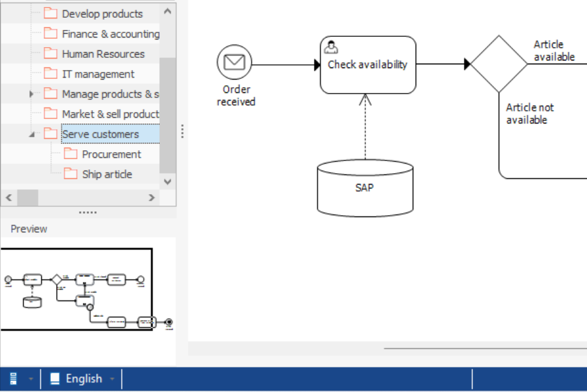The width and height of the screenshot is (587, 392).
Task: Click the Article available label
Action: [554, 50]
